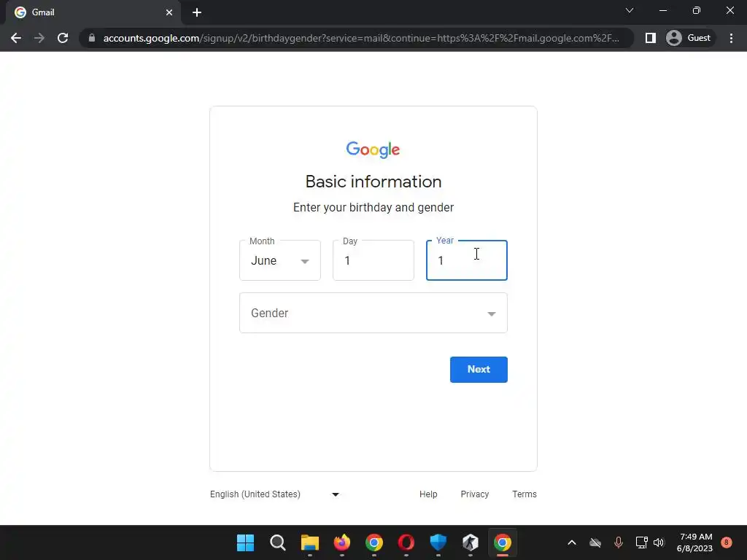This screenshot has width=747, height=560.
Task: Open the tab search chevron
Action: 630,10
